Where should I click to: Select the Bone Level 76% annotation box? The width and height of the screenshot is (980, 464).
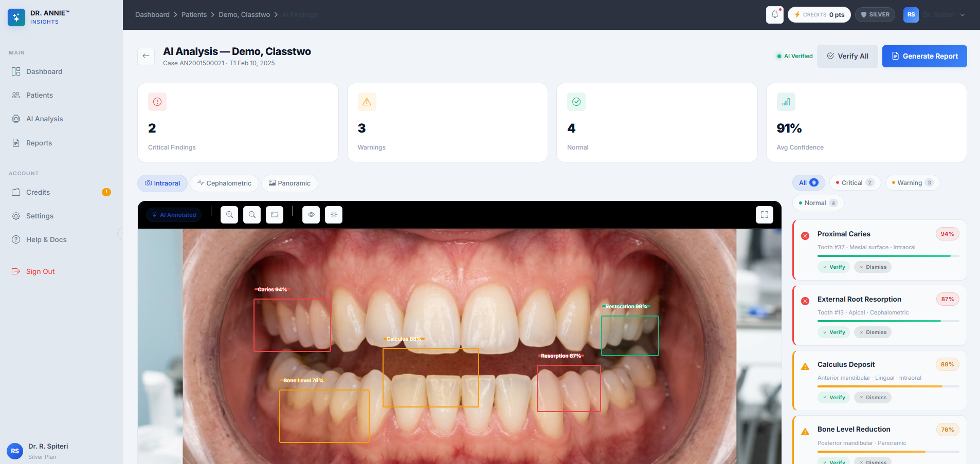[324, 416]
